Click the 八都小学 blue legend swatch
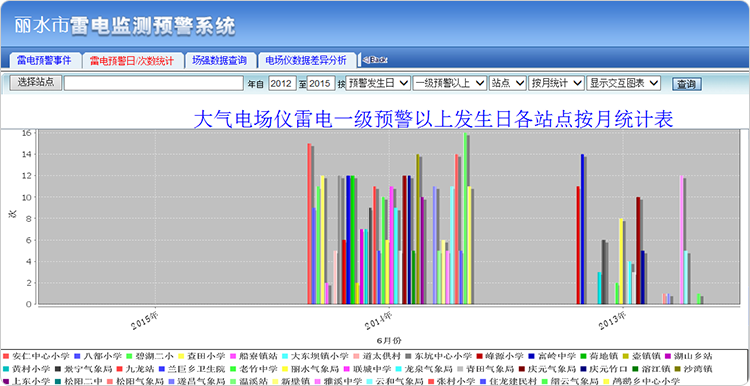Screen dimensions: 750x386 click(77, 356)
